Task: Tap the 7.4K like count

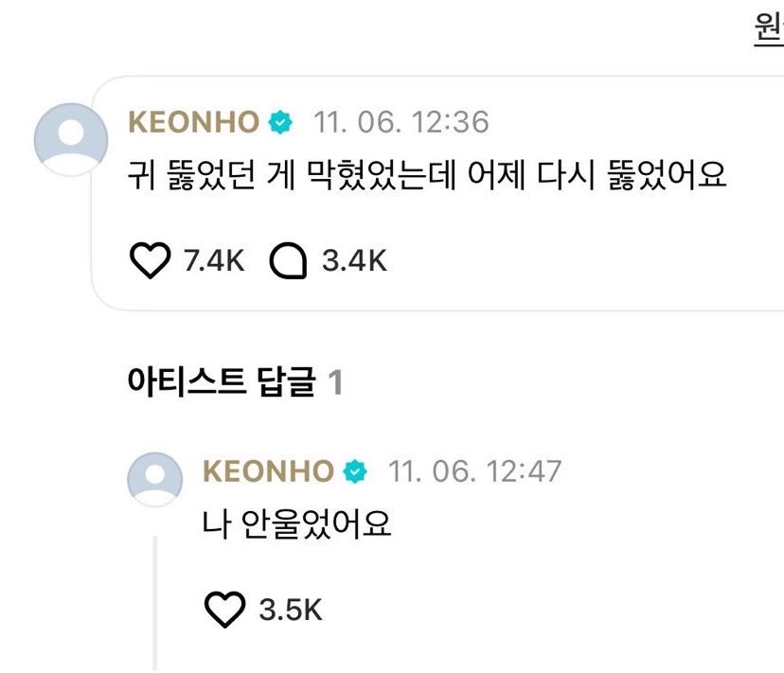Action: 214,261
